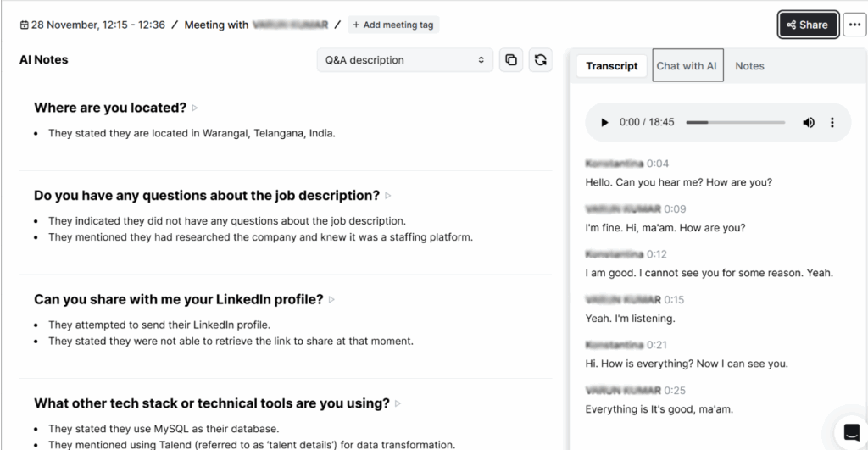Click the Share button
The height and width of the screenshot is (450, 868).
808,25
